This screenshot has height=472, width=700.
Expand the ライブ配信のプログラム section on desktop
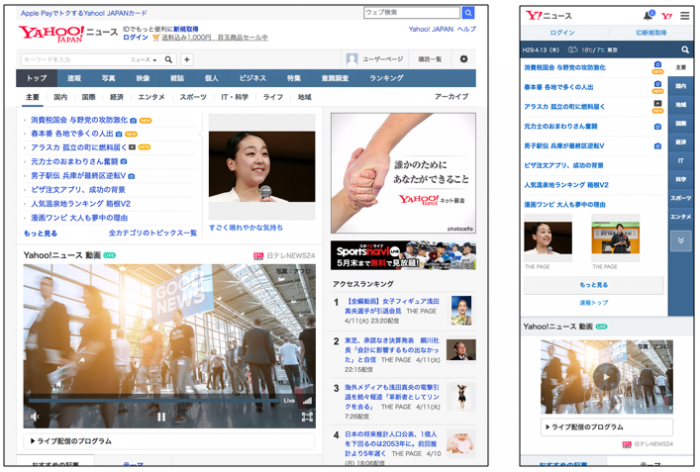pyautogui.click(x=169, y=440)
